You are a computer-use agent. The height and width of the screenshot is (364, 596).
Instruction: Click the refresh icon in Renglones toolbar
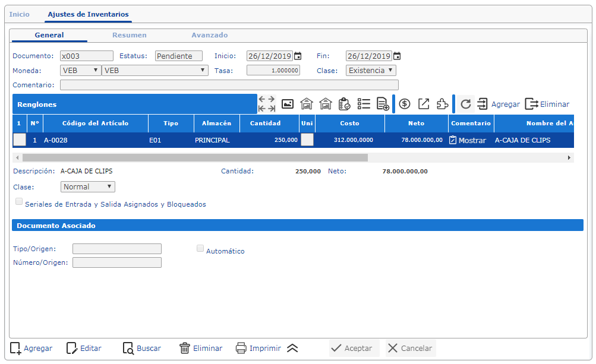(x=466, y=104)
